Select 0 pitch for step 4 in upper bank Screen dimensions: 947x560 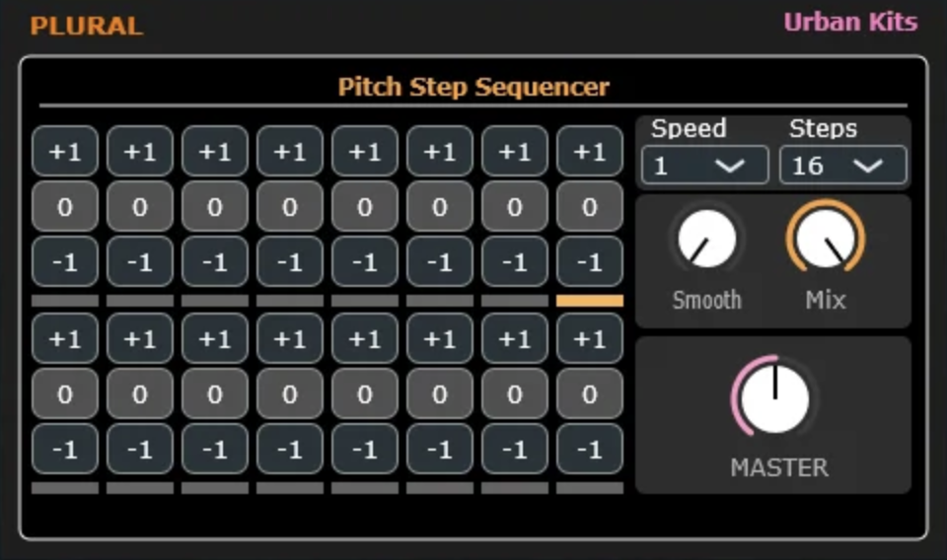[289, 206]
